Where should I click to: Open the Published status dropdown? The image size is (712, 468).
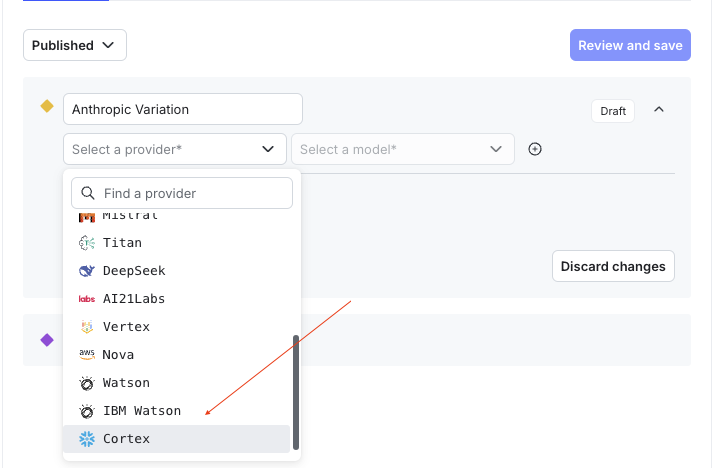coord(75,45)
